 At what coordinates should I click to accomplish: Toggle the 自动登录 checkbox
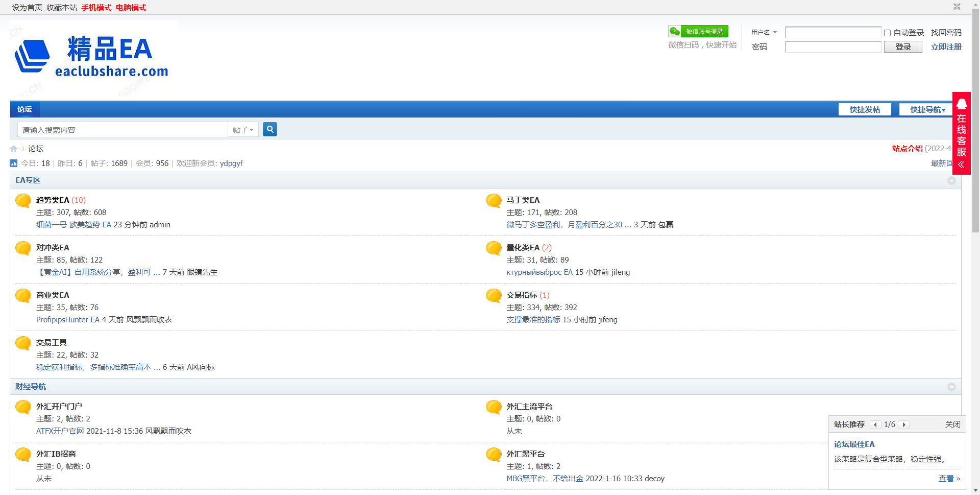point(888,33)
